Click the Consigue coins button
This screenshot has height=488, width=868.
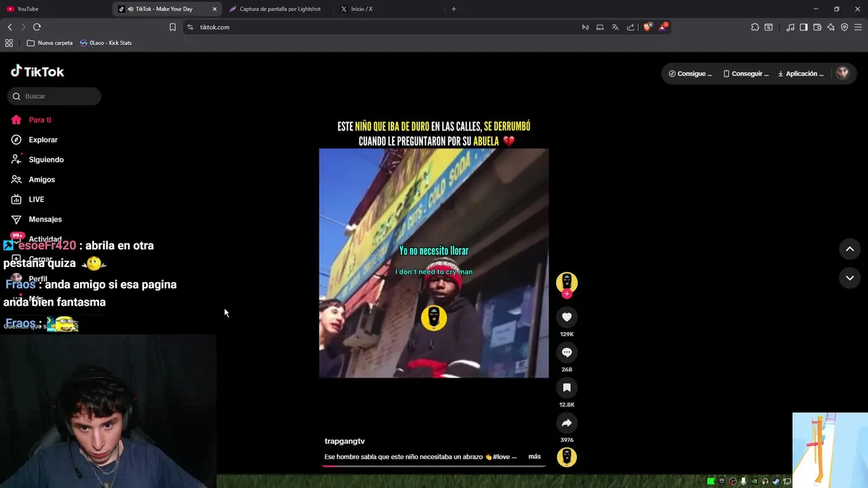point(690,73)
